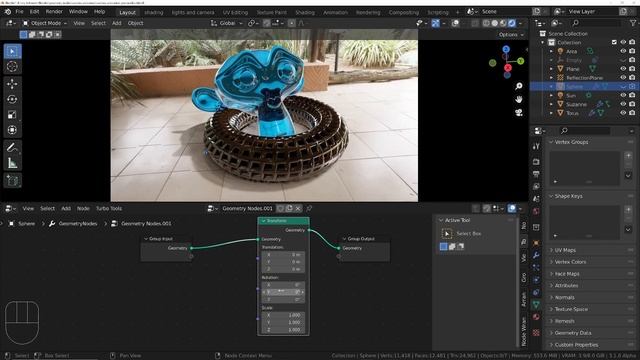
Task: Click the Rotation Y field in Transform node
Action: tap(283, 292)
